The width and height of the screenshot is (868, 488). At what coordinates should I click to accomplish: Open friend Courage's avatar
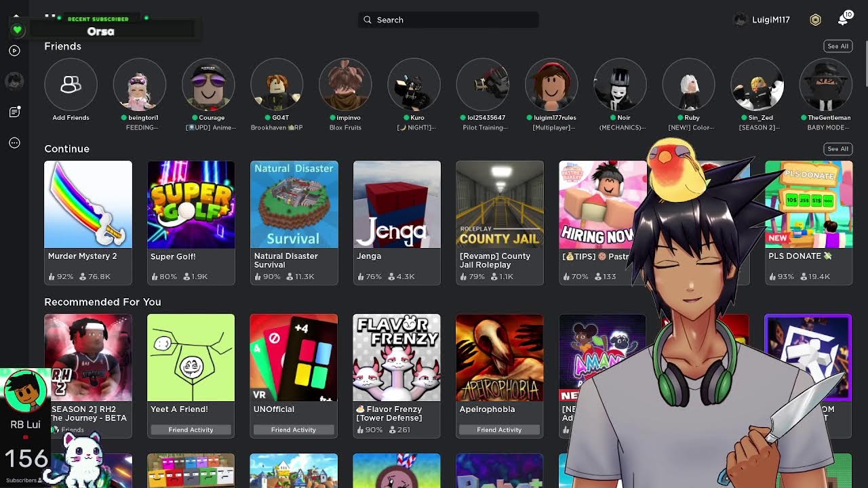coord(208,85)
